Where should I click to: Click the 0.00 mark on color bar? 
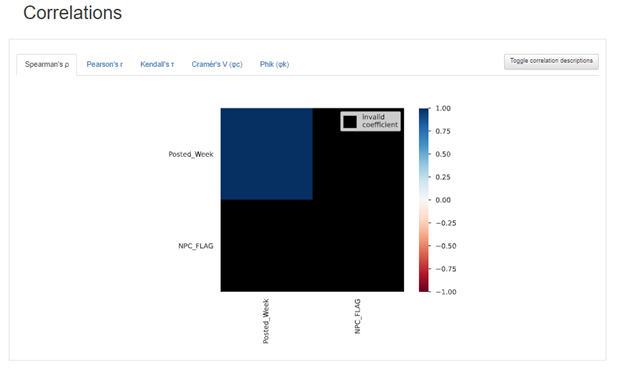[x=443, y=200]
